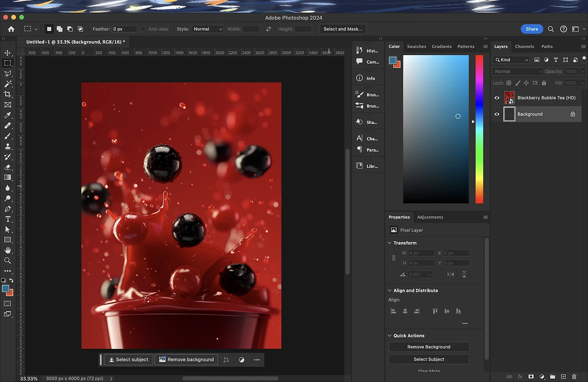This screenshot has height=382, width=588.
Task: Click the search icon in the top bar
Action: tap(551, 29)
